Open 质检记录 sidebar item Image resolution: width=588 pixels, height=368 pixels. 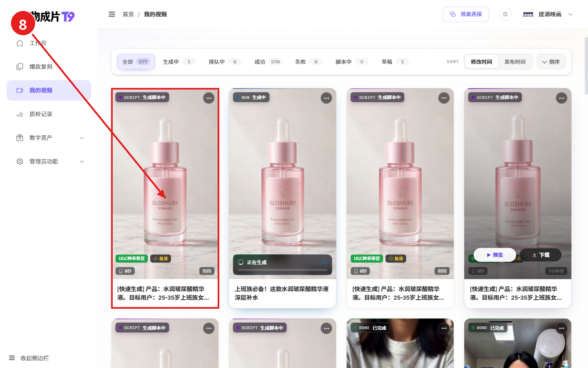[49, 114]
